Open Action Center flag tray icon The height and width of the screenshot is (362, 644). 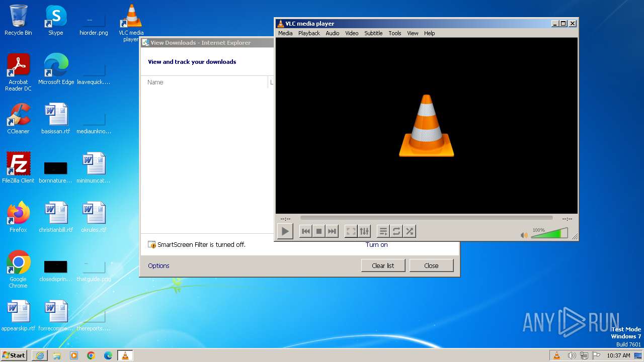pos(596,355)
